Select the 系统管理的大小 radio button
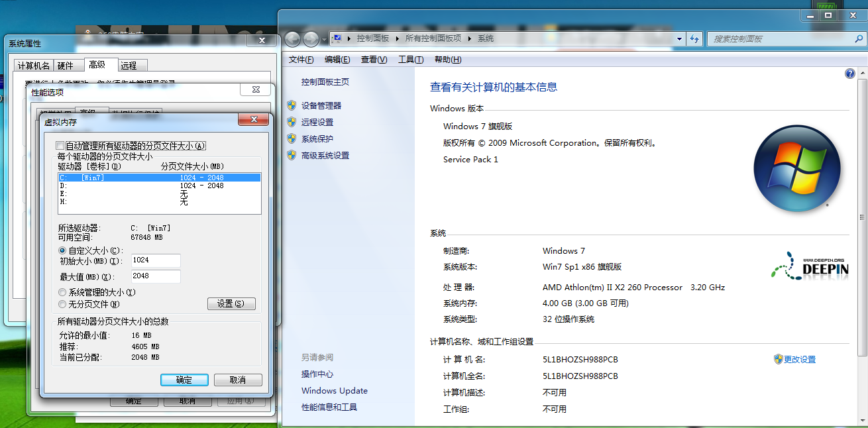The height and width of the screenshot is (428, 868). click(x=62, y=292)
